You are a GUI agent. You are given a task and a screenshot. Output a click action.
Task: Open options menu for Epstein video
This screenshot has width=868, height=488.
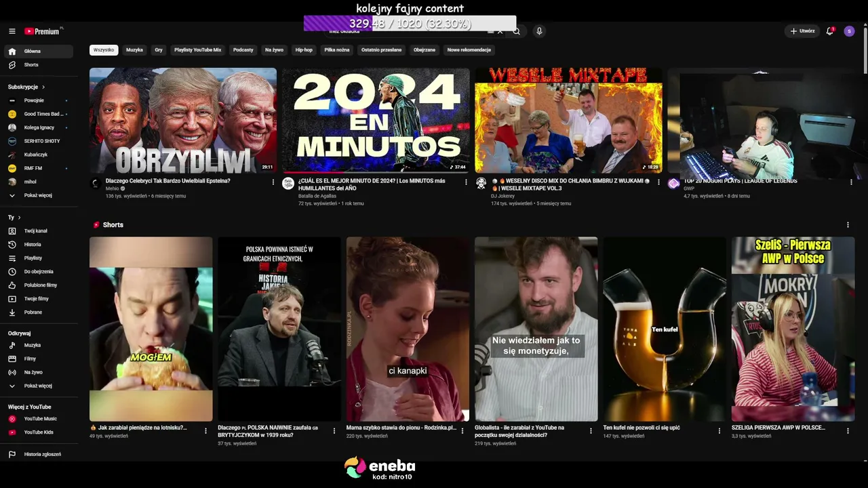coord(273,182)
